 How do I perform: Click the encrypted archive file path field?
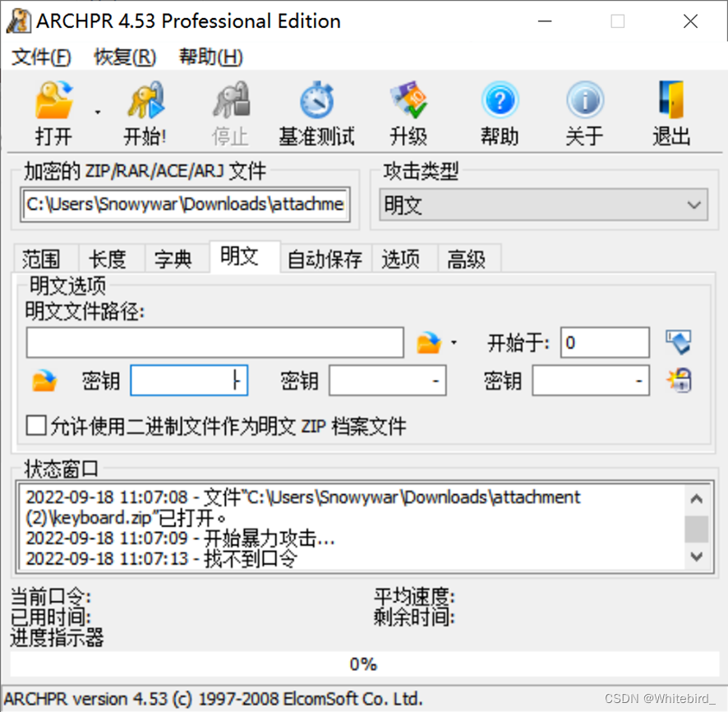click(x=185, y=205)
